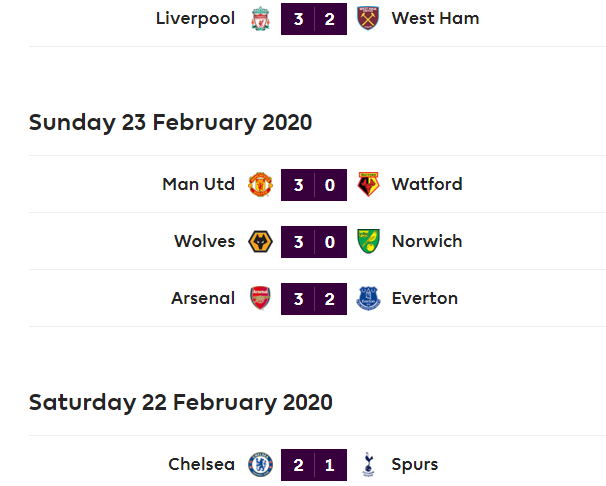
Task: Click the Arsenal club crest
Action: click(x=261, y=299)
